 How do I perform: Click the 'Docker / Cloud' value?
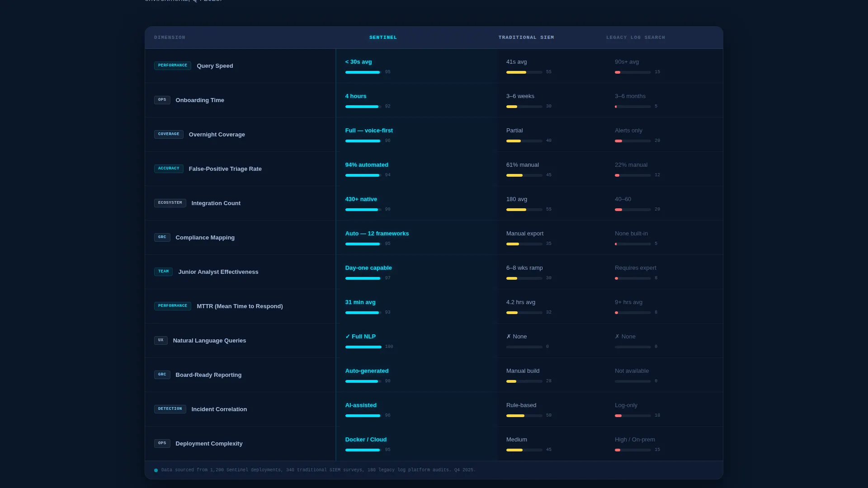[x=366, y=440]
